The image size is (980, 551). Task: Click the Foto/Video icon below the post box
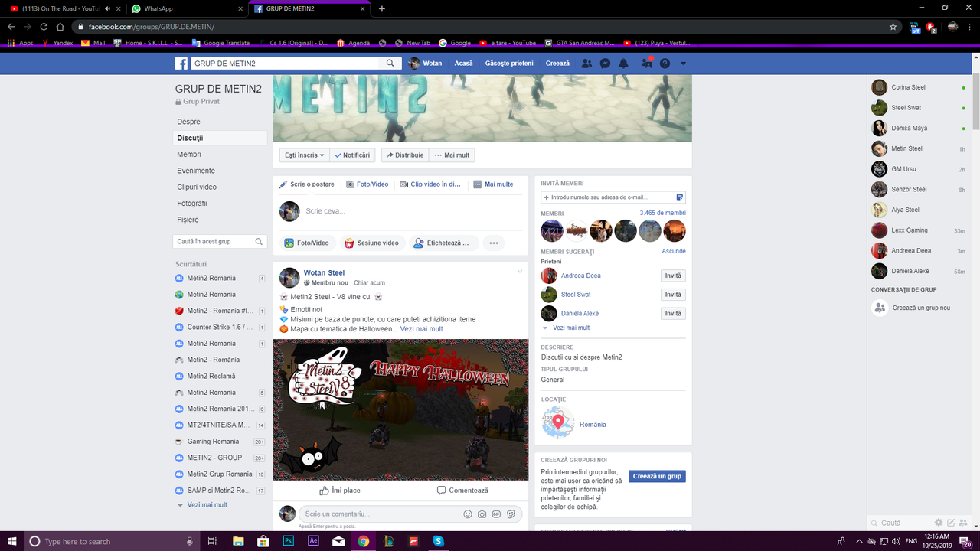coord(309,243)
